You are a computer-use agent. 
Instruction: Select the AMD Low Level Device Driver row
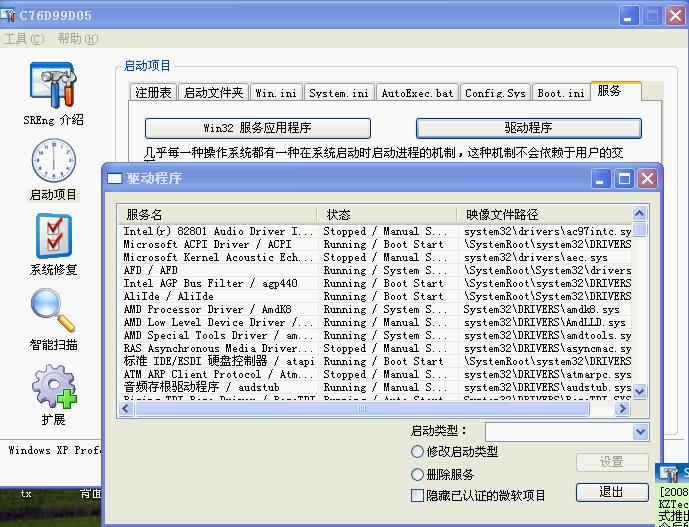[375, 322]
